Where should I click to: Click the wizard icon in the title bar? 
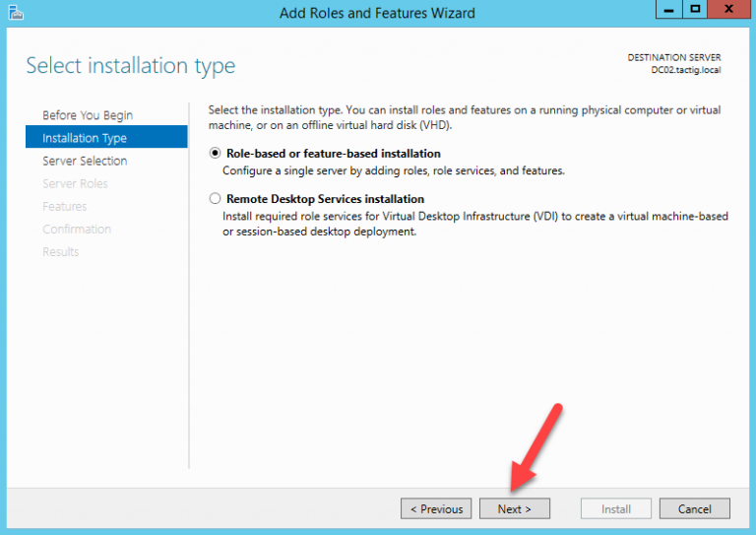click(15, 12)
